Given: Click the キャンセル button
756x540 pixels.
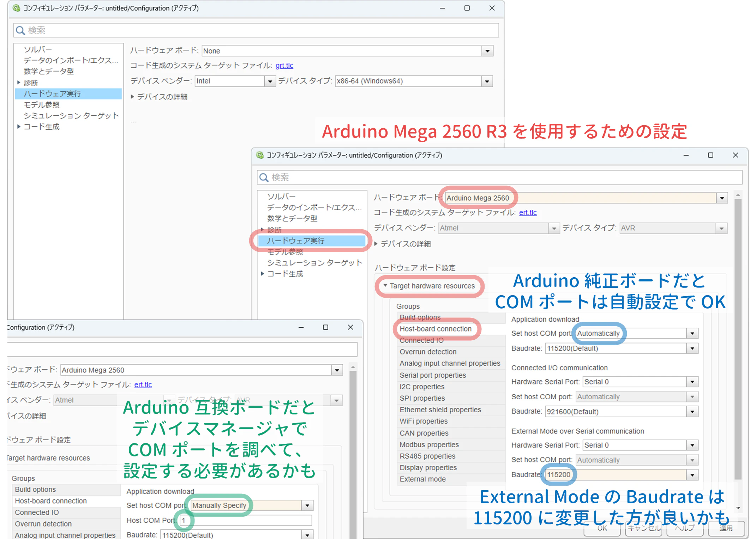Looking at the screenshot, I should click(x=644, y=528).
